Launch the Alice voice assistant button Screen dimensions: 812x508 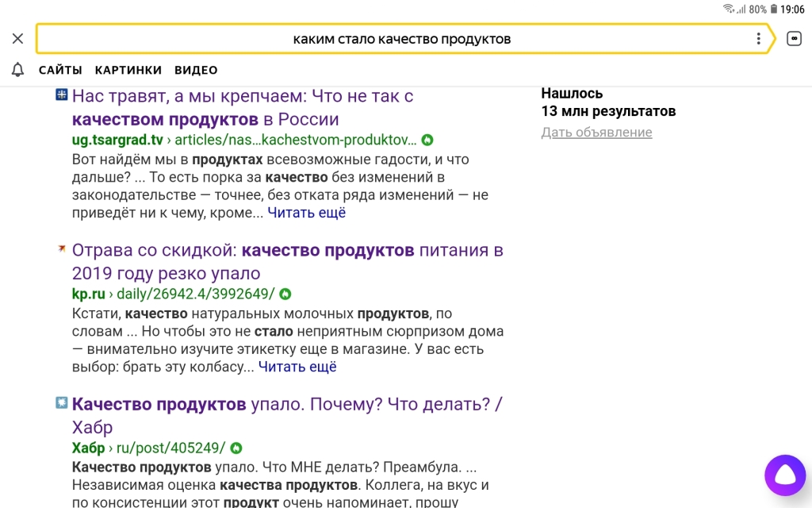(x=784, y=475)
